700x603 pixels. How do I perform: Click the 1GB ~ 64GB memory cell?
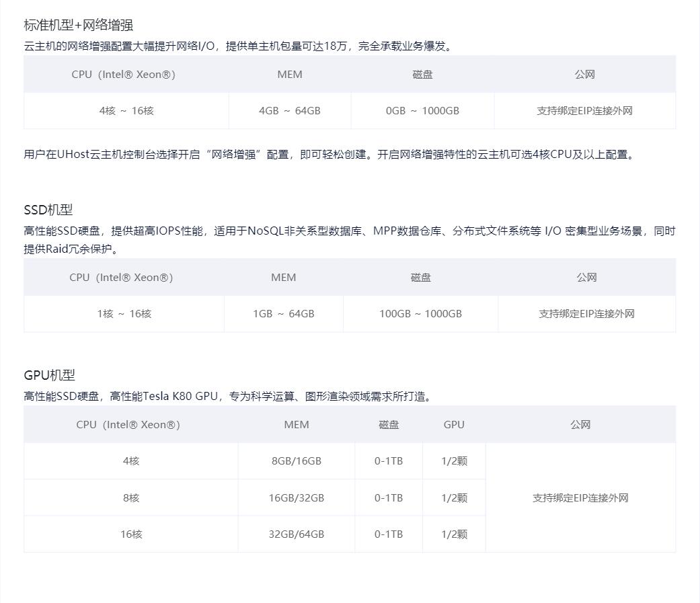[284, 314]
